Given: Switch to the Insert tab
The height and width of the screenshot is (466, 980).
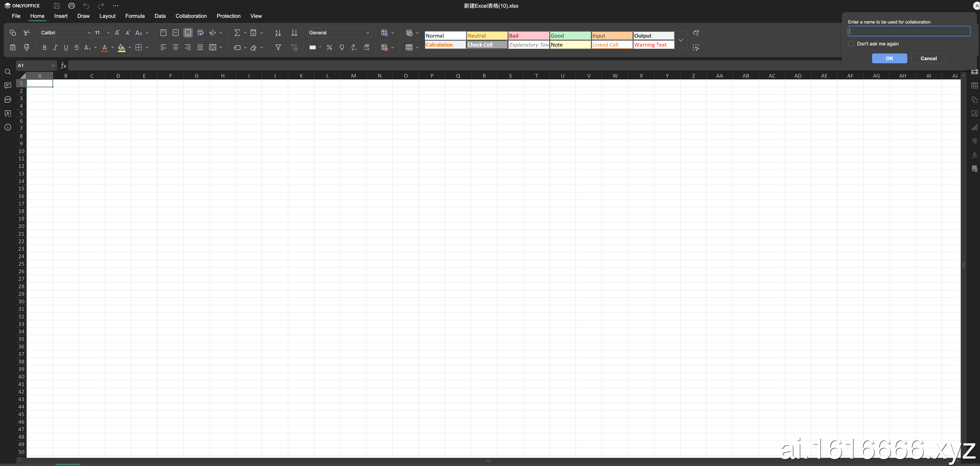Looking at the screenshot, I should point(61,16).
